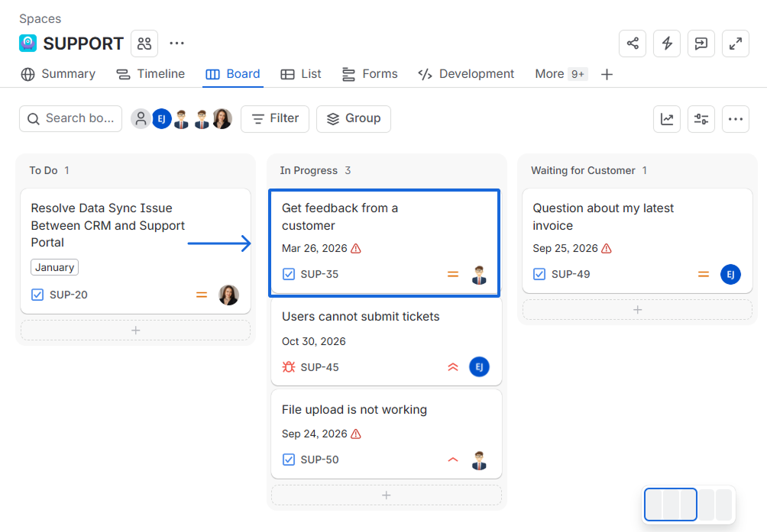Click the highest priority icon on SUP-45
Viewport: 767px width, 532px height.
[x=453, y=367]
